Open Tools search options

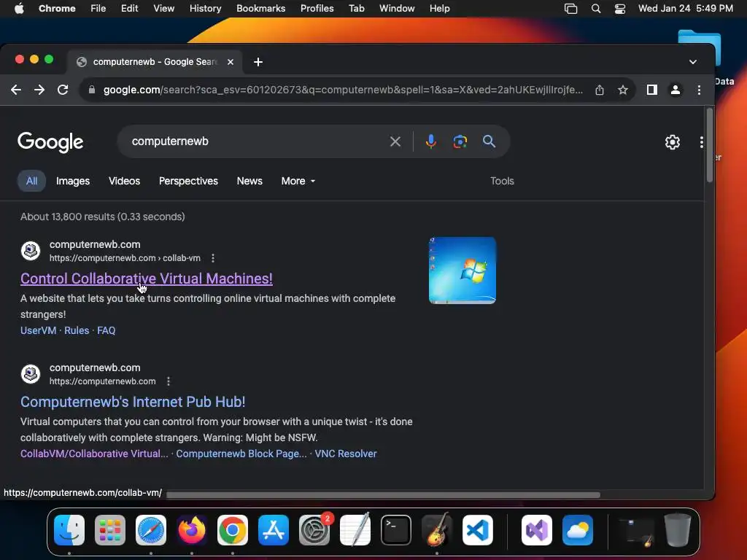coord(502,181)
